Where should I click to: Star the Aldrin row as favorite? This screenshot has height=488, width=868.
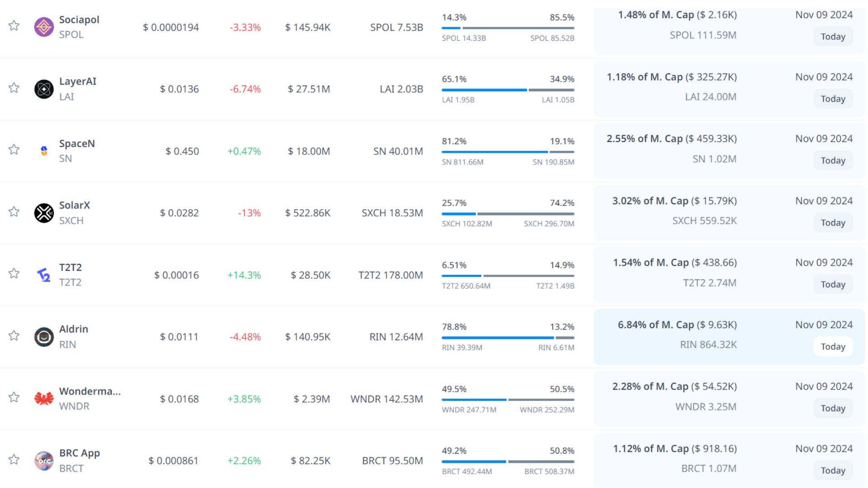[x=14, y=335]
